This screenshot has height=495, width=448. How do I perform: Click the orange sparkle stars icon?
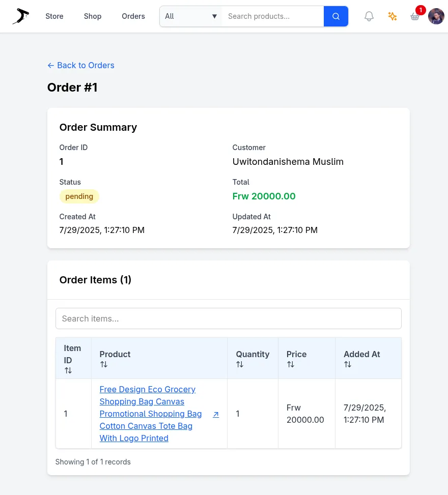coord(392,16)
